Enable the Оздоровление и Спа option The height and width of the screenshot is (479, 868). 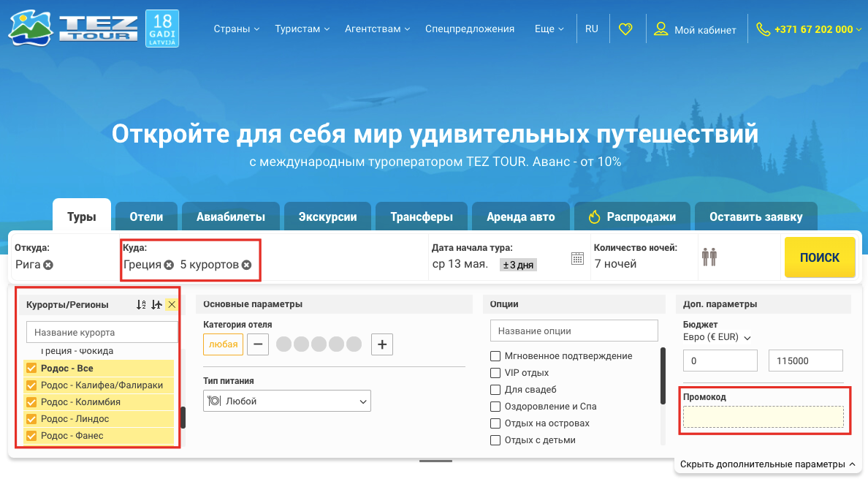pos(495,407)
